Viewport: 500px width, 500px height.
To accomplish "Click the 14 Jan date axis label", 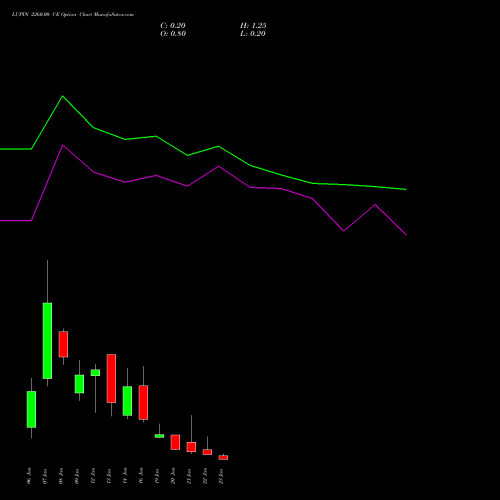I will (x=125, y=476).
